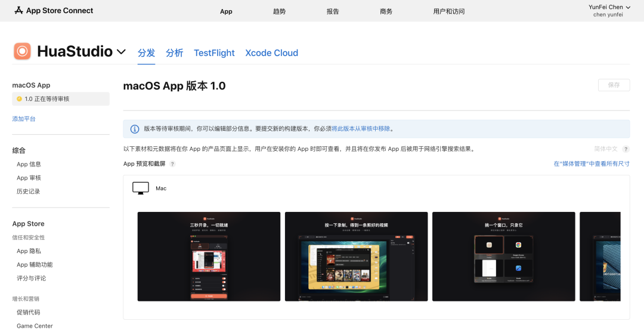Image resolution: width=644 pixels, height=333 pixels.
Task: Click 将此版本从审核中移除 link
Action: coord(361,129)
